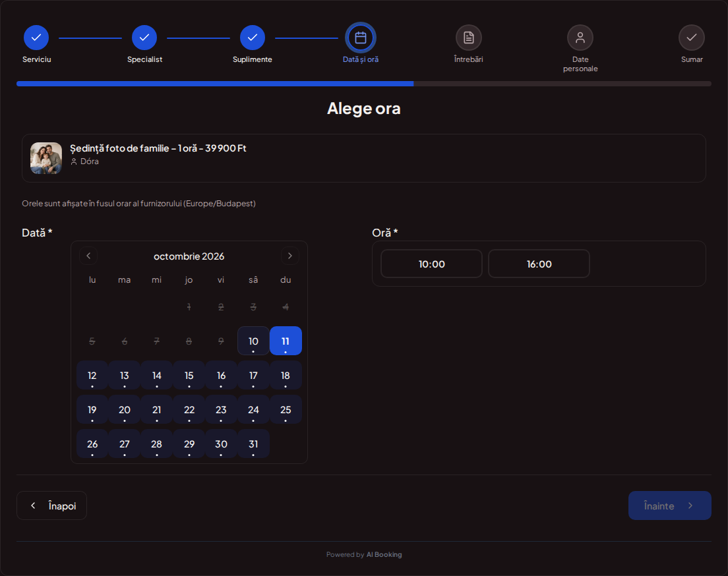Pick Sunday October 25
The height and width of the screenshot is (576, 728).
point(286,410)
